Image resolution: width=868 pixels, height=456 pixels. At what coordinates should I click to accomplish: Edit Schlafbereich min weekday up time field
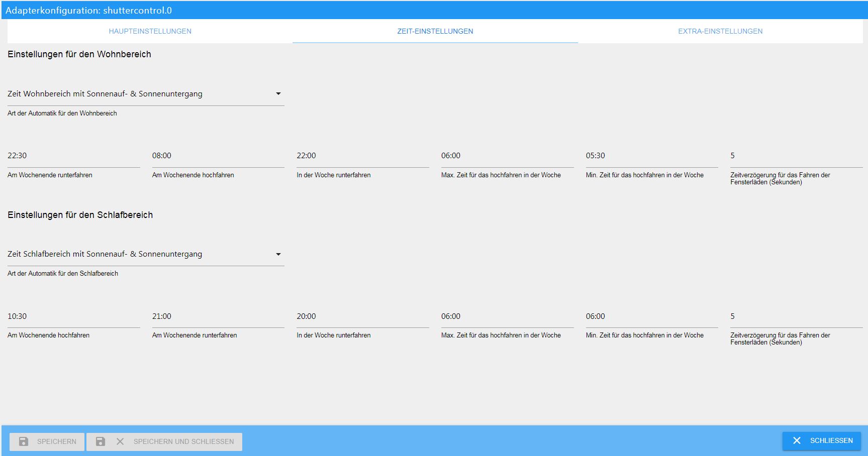pyautogui.click(x=652, y=316)
